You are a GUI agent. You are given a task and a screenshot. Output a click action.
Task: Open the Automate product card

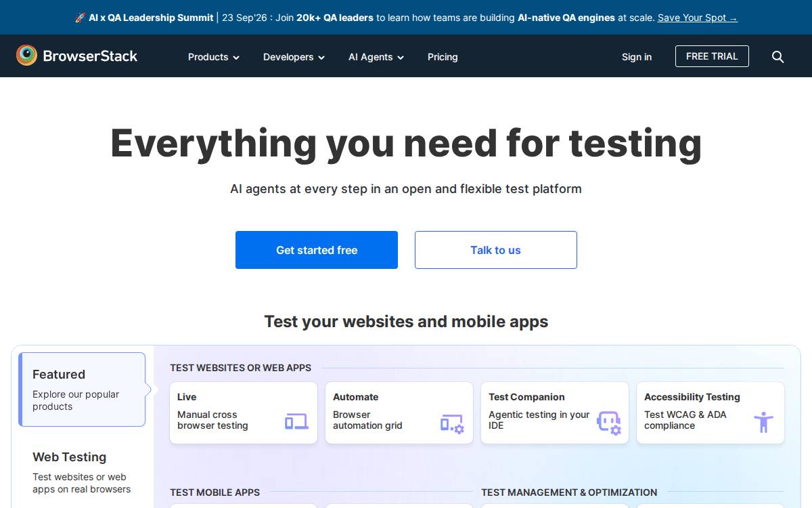(399, 412)
